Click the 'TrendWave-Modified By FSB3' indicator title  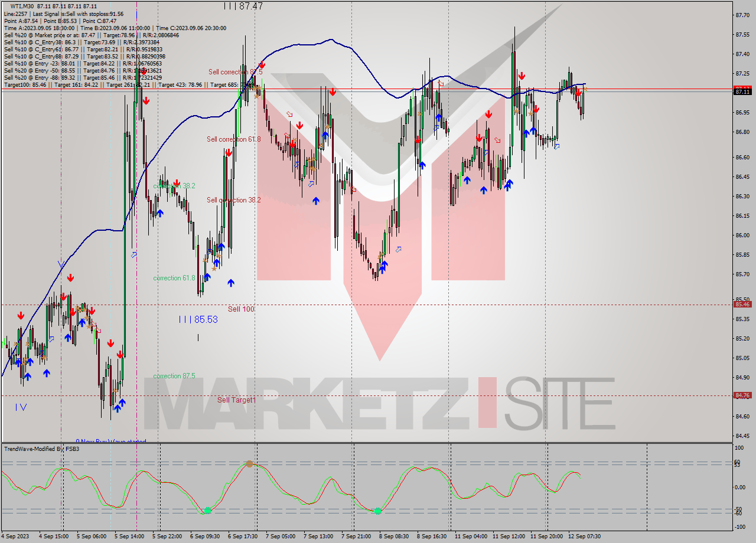(42, 449)
